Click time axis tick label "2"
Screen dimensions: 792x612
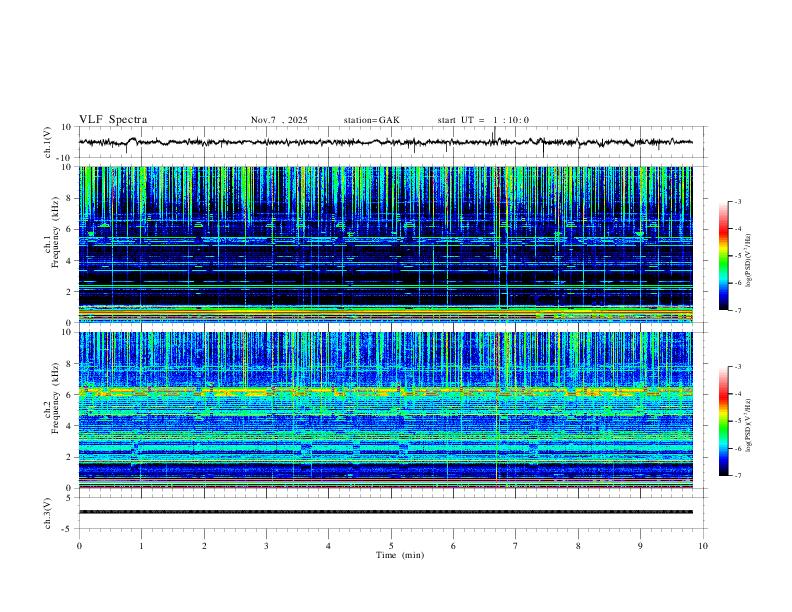click(204, 546)
